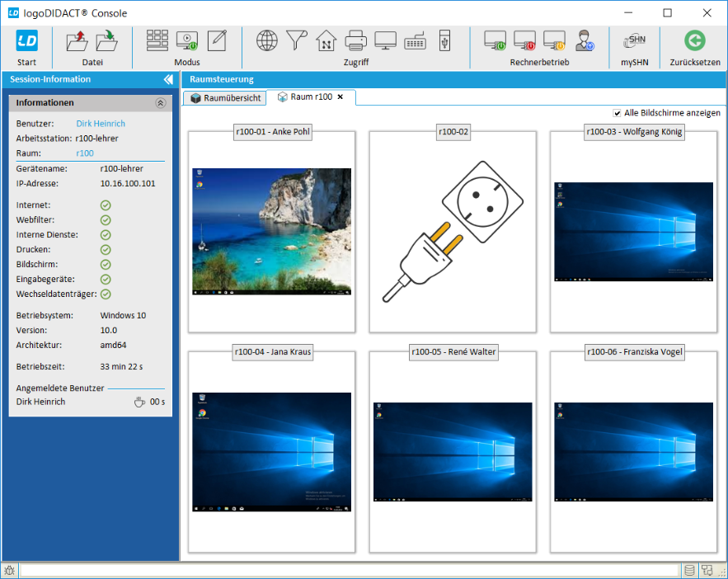Click the Arbeitsstation r100-lehrer text
This screenshot has width=728, height=579.
click(x=96, y=139)
